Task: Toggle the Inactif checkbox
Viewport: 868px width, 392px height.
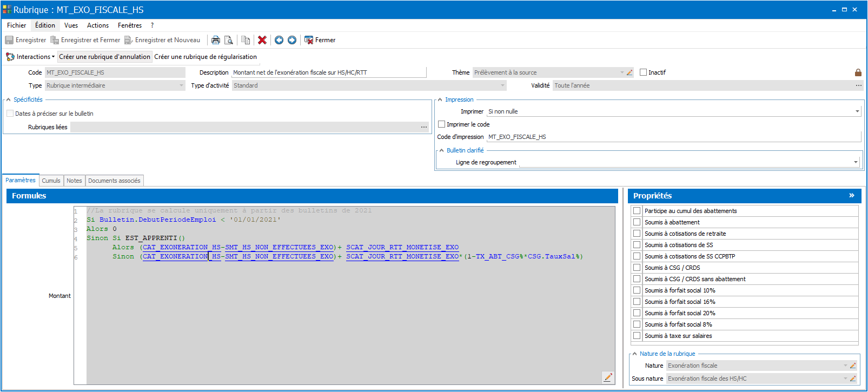Action: 644,72
